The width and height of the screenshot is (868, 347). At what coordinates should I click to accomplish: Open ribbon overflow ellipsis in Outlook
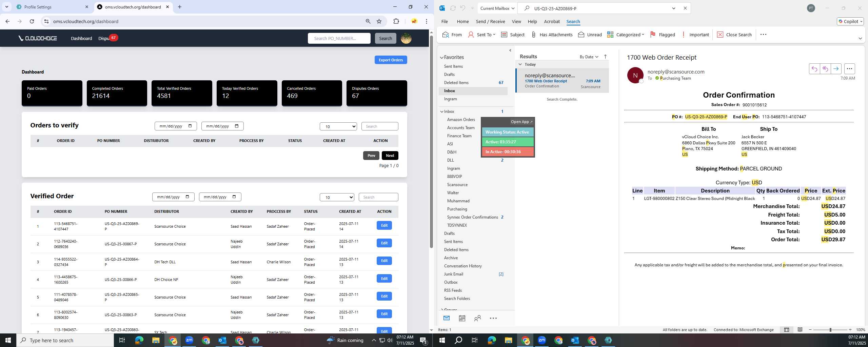point(763,35)
